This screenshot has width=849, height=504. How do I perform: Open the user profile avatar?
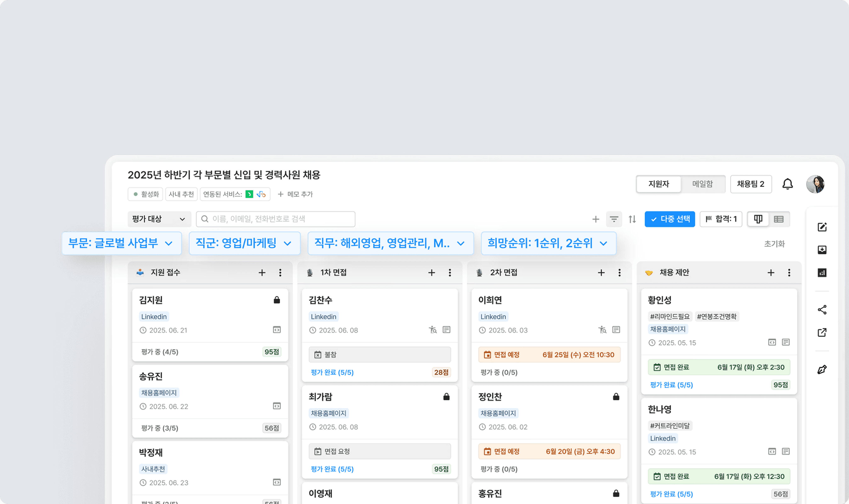click(815, 184)
